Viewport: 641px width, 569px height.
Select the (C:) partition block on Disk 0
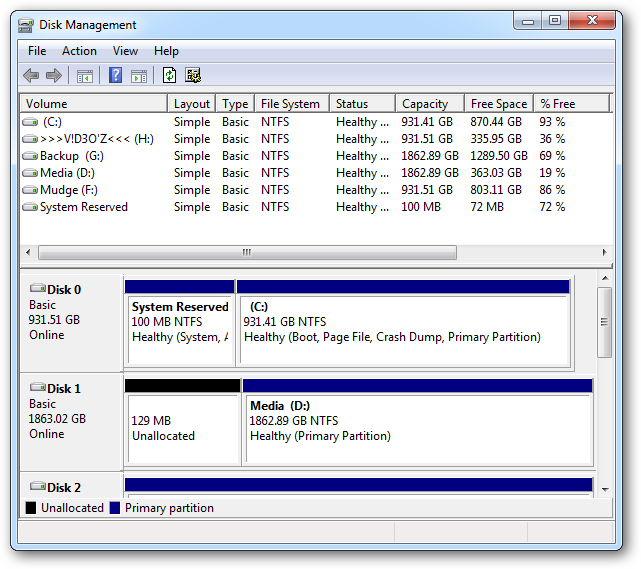coord(403,322)
